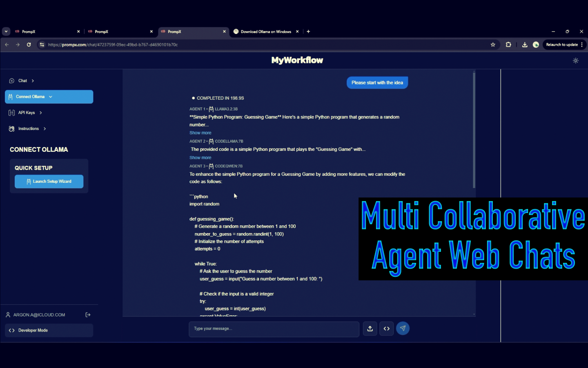The height and width of the screenshot is (368, 588).
Task: Expand the Instructions chevron
Action: pos(45,129)
